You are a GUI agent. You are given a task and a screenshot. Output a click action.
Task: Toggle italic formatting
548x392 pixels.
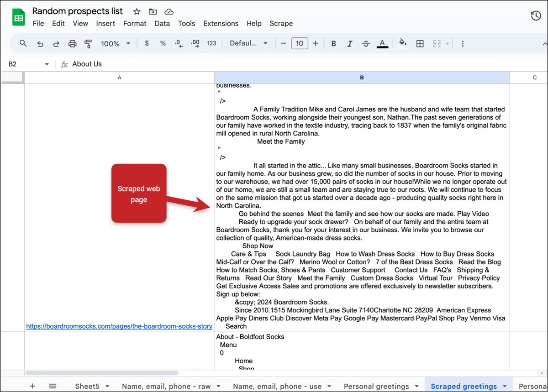click(x=350, y=44)
